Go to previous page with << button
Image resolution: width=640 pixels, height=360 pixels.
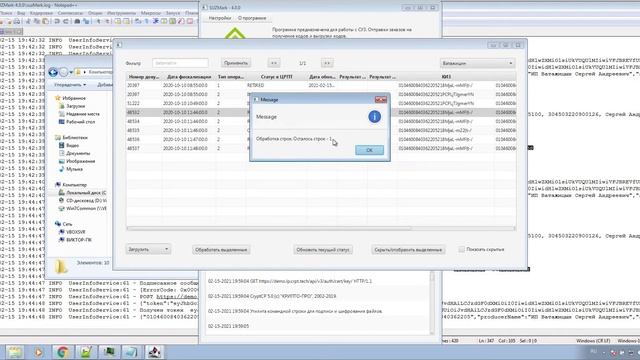[274, 63]
